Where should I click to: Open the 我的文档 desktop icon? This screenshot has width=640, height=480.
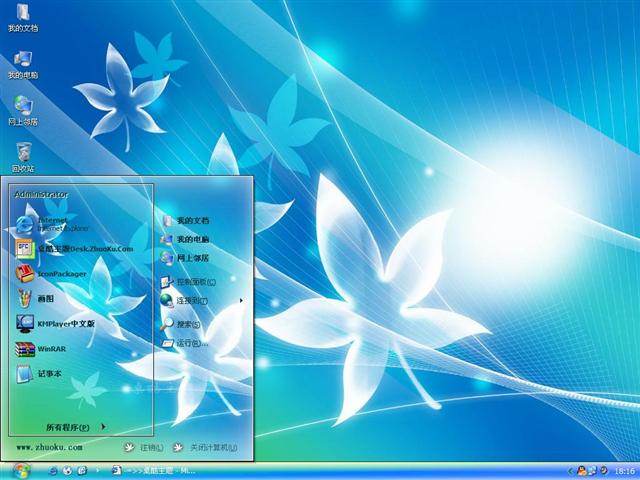[23, 18]
